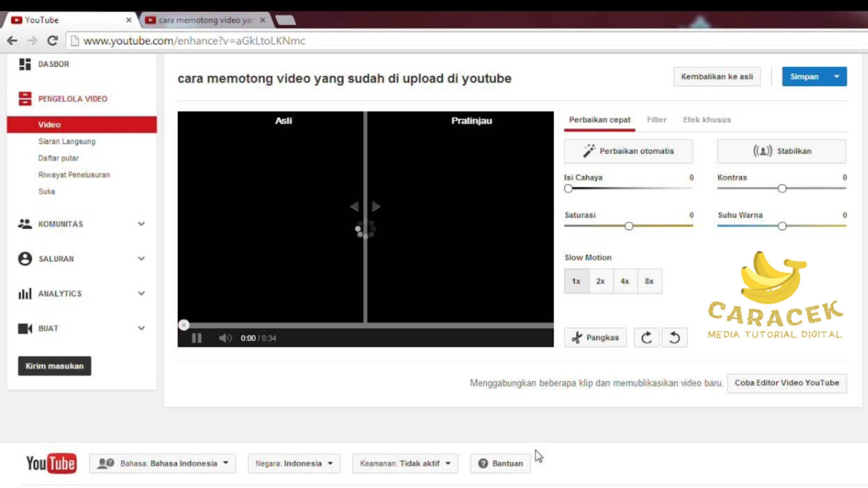The width and height of the screenshot is (868, 488).
Task: Click the Stabilkan stabilize button
Action: pos(782,151)
